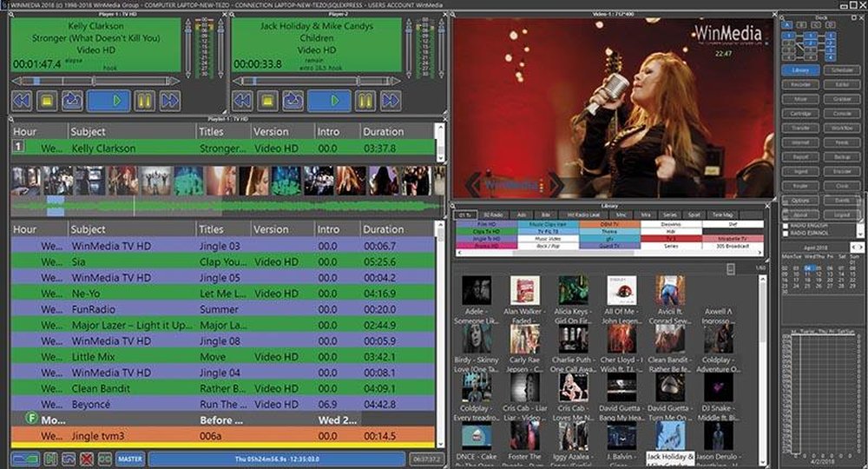Viewport: 868px width, 469px height.
Task: Open the Editor module in the Dock panel
Action: (x=842, y=85)
